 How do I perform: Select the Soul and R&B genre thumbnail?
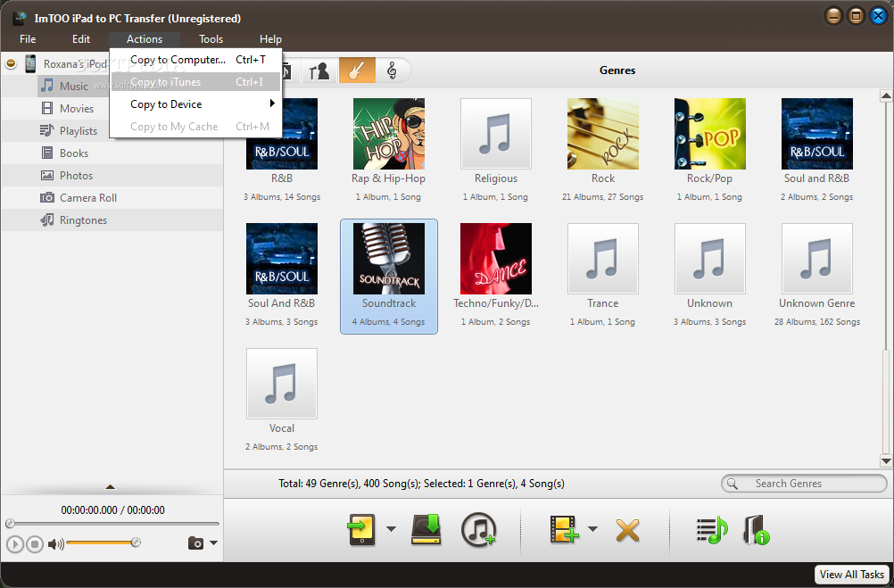(x=817, y=134)
